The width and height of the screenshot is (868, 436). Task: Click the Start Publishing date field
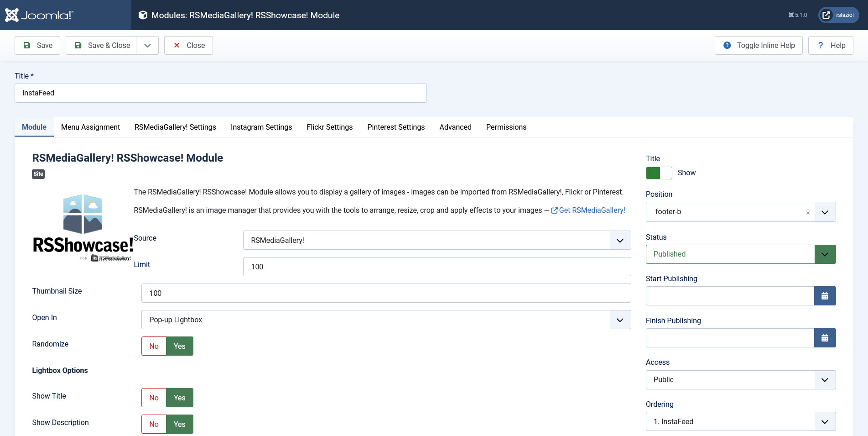[x=730, y=296]
